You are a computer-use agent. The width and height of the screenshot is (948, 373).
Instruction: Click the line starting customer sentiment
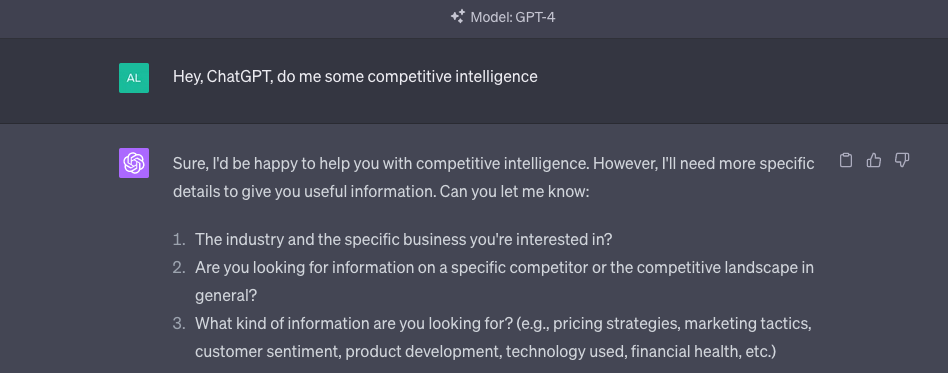pyautogui.click(x=485, y=351)
